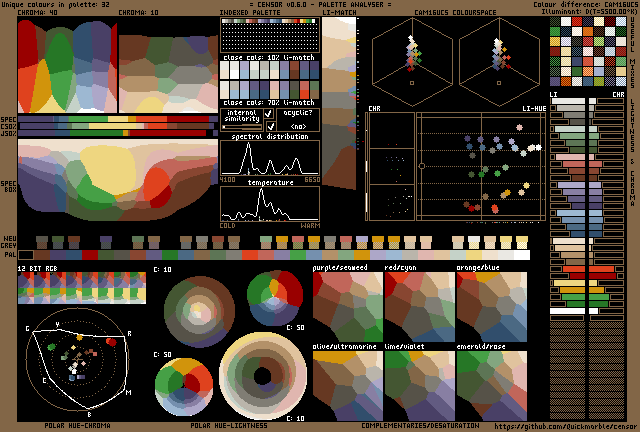Click the SPEC spectrum colour bar
This screenshot has width=640, height=432.
[118, 119]
